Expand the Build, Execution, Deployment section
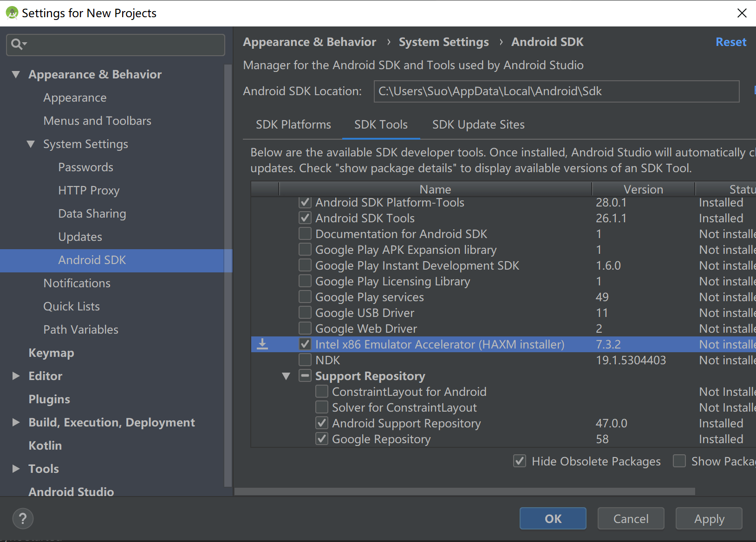The width and height of the screenshot is (756, 542). (16, 422)
